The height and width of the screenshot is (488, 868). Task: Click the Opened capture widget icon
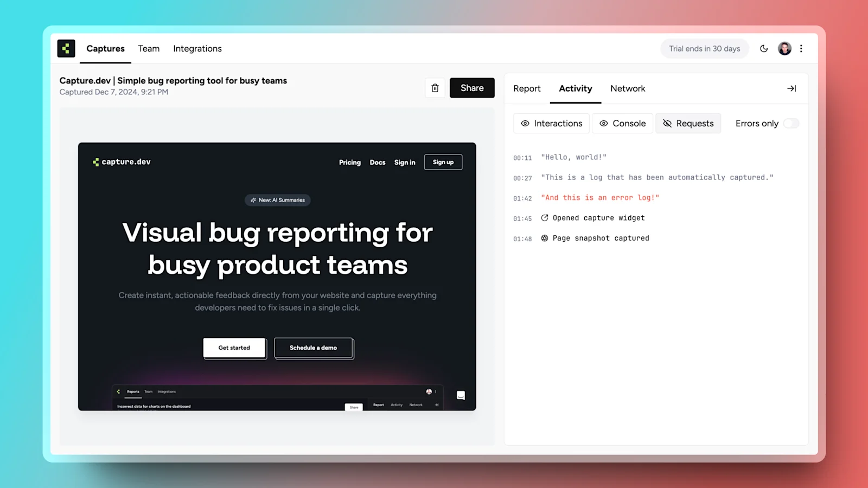pos(545,218)
